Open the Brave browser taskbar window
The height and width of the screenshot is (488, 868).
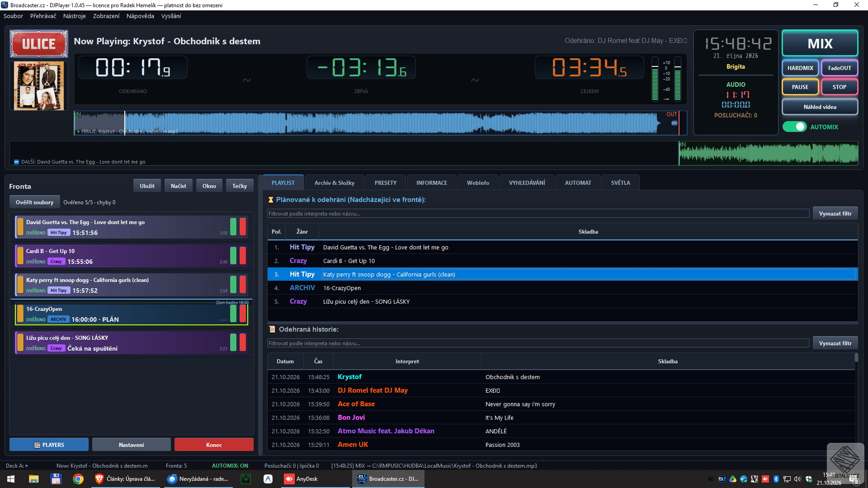pos(125,479)
